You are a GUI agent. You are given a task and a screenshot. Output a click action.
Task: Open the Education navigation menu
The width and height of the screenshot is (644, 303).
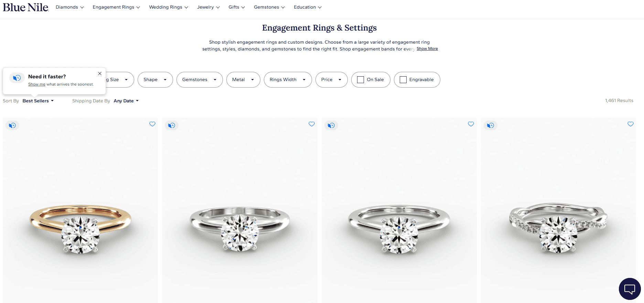point(308,7)
